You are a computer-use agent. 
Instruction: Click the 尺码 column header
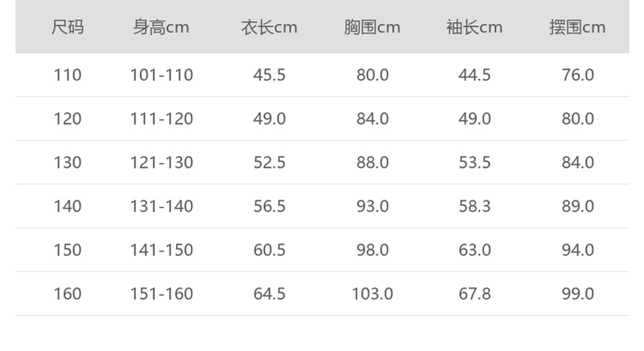(68, 28)
